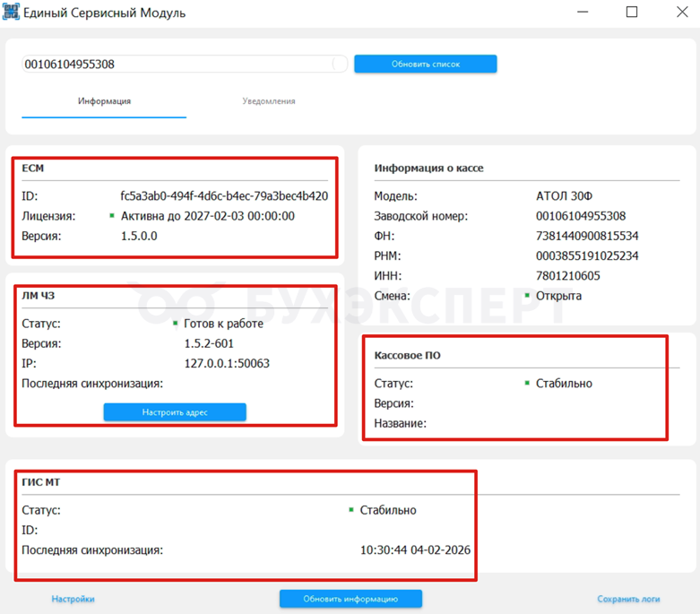Maximize the Единый Сервисный Модуль window
700x614 pixels.
pos(632,12)
